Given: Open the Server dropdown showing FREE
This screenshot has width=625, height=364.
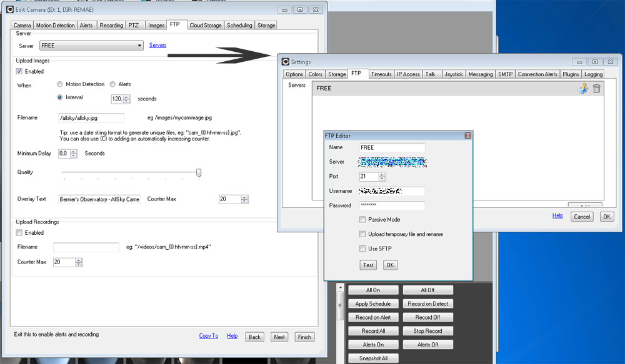Looking at the screenshot, I should (x=91, y=46).
